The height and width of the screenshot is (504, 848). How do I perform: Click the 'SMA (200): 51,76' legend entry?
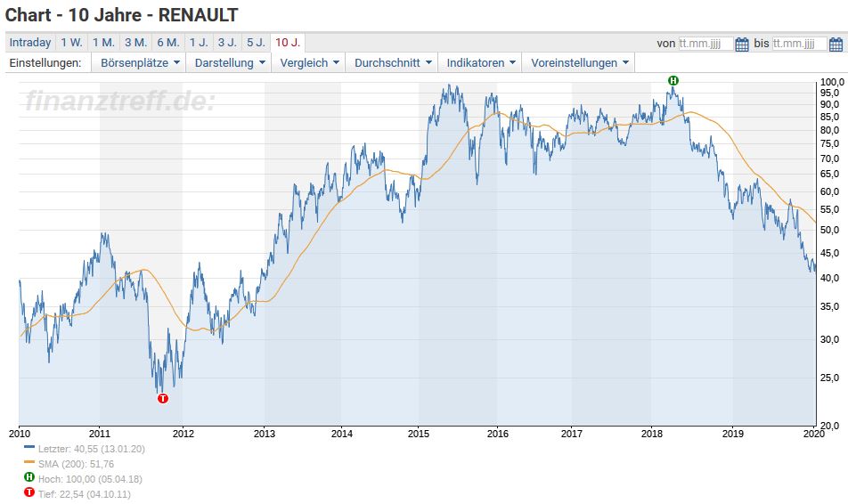coord(76,464)
